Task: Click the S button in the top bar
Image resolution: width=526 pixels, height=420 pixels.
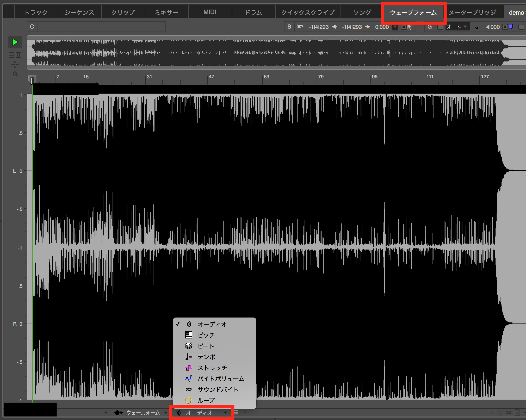Action: 289,27
